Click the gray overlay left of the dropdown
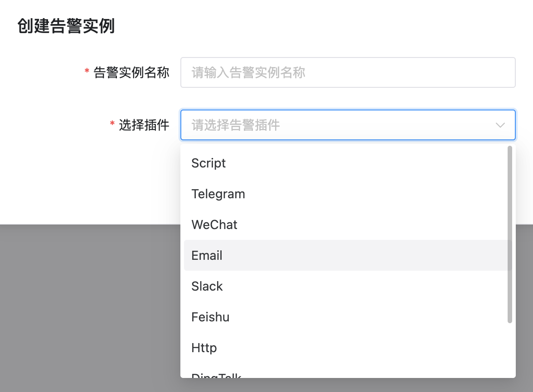533x392 pixels. coord(91,308)
